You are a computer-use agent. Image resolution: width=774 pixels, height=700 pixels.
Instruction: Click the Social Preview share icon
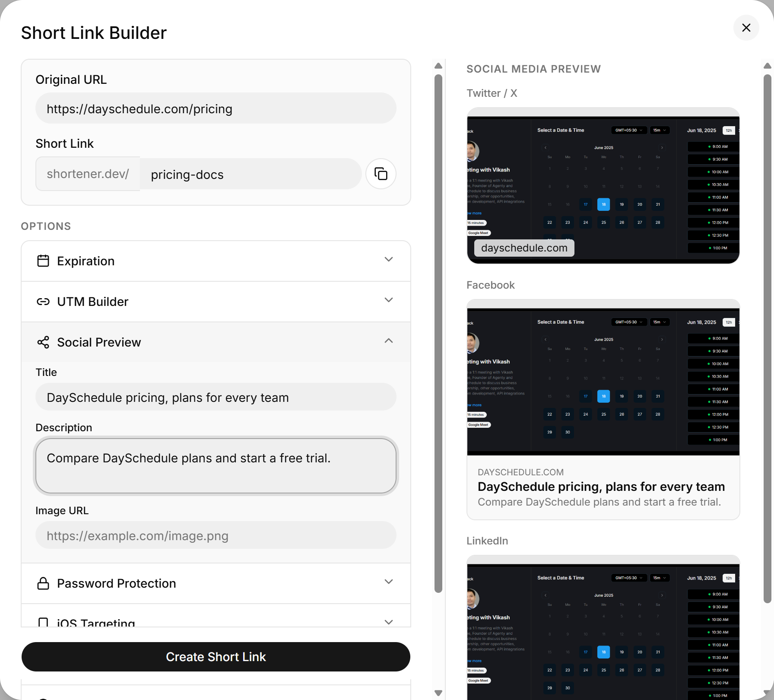pyautogui.click(x=43, y=342)
